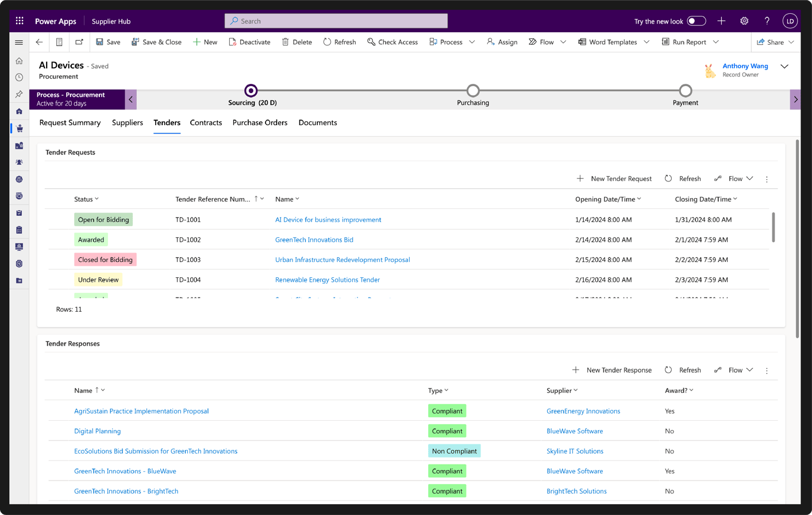Screen dimensions: 812x515
Task: Select the Sourcing stage circle
Action: coord(251,91)
